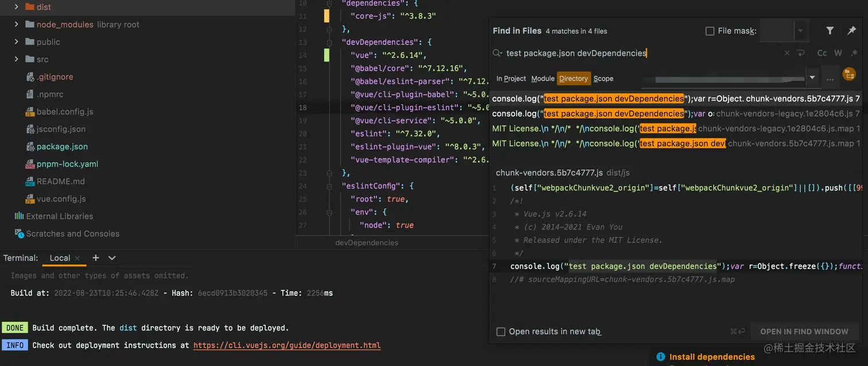Screen dimensions: 868x366
Task: Open the filter search results funnel icon
Action: 830,31
